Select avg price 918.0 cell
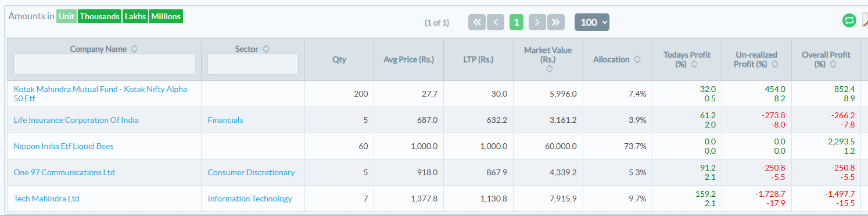This screenshot has height=216, width=868. (x=409, y=172)
